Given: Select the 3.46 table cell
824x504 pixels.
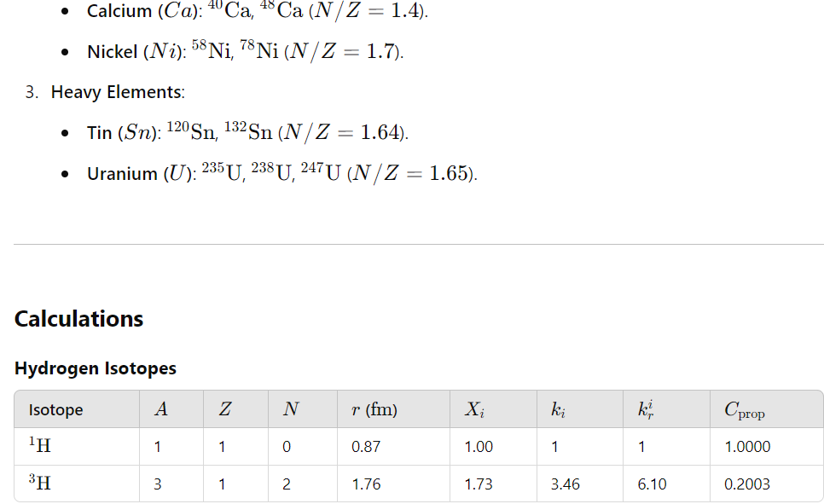Looking at the screenshot, I should pos(565,484).
